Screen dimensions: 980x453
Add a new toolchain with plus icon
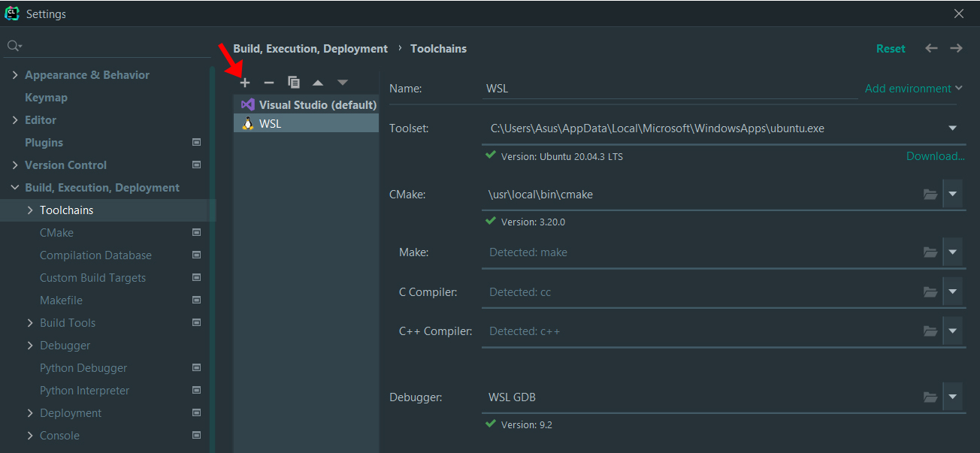[244, 82]
